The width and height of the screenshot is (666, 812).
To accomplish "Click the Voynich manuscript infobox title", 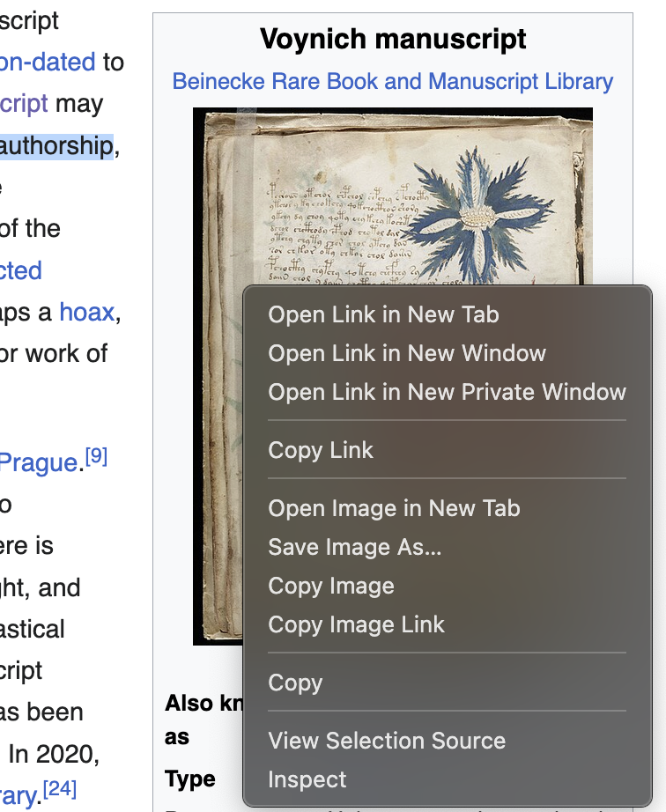I will click(393, 39).
